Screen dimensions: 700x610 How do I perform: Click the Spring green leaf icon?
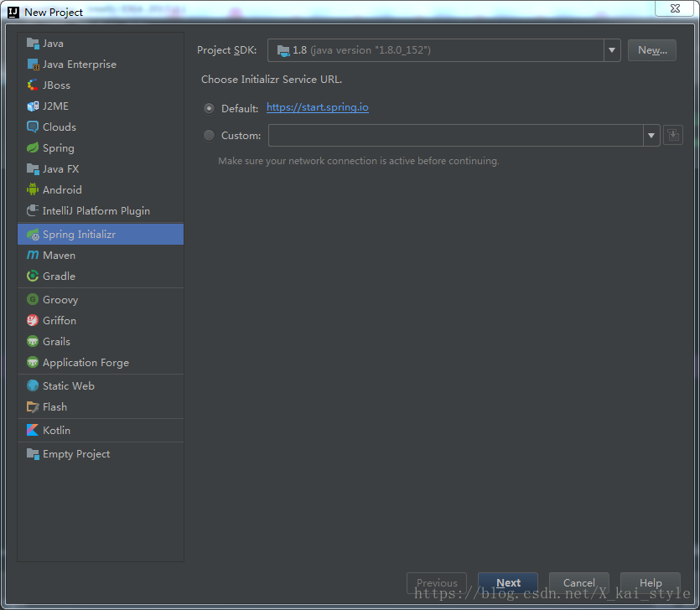33,148
